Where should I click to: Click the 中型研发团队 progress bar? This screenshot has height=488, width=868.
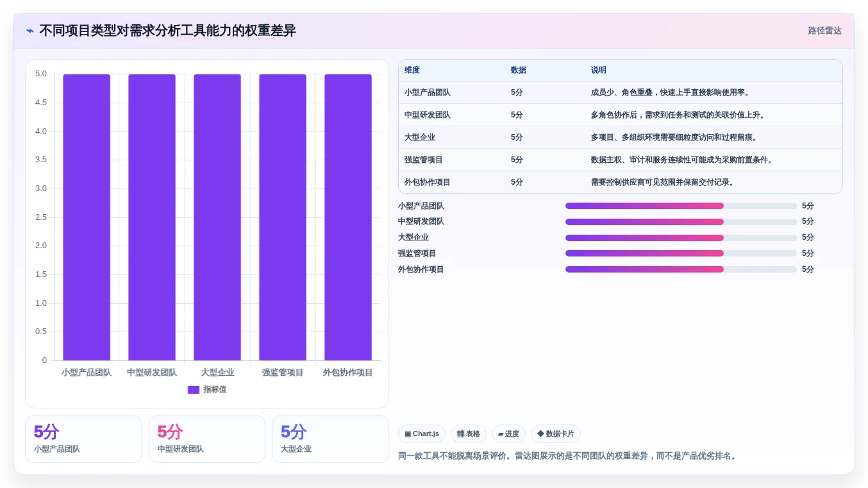tap(681, 222)
